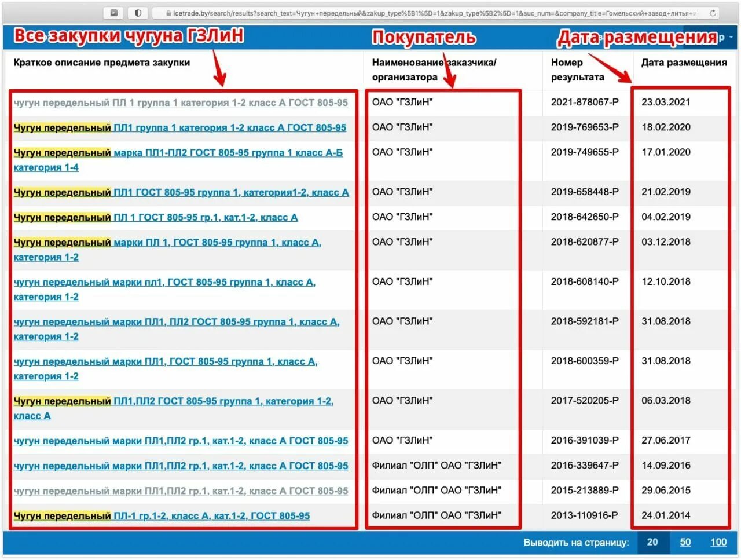Open link 'марки ПЛ 1, ГОСТ 805-95 группа 1, класс А'

pyautogui.click(x=217, y=242)
